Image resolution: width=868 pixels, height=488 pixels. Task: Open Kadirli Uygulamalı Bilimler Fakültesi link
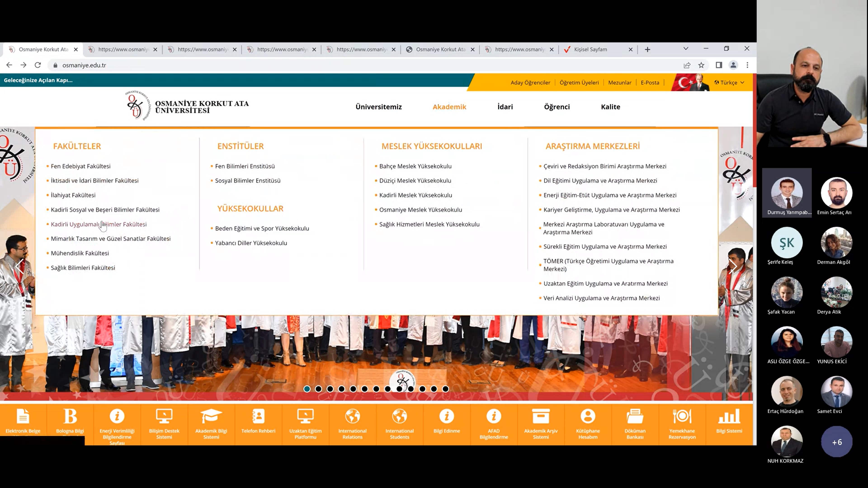[x=98, y=224]
